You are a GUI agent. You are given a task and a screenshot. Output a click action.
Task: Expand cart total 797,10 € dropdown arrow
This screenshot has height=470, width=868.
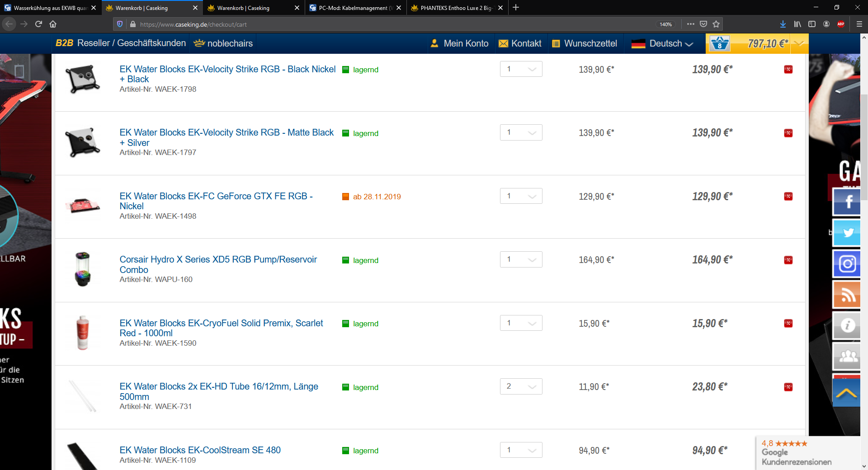799,43
